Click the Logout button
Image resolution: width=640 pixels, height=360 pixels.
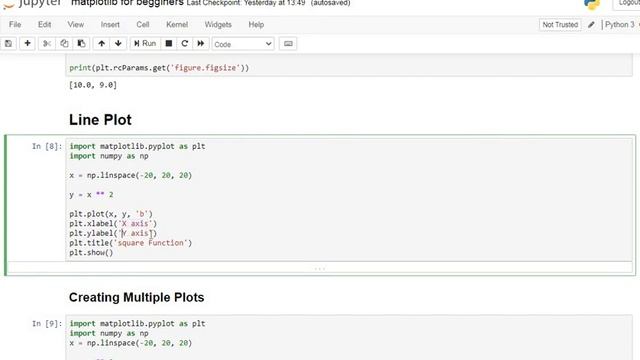(x=627, y=3)
